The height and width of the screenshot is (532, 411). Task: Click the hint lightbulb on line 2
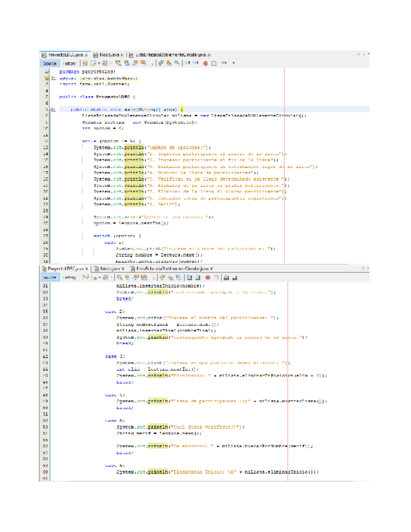[46, 78]
